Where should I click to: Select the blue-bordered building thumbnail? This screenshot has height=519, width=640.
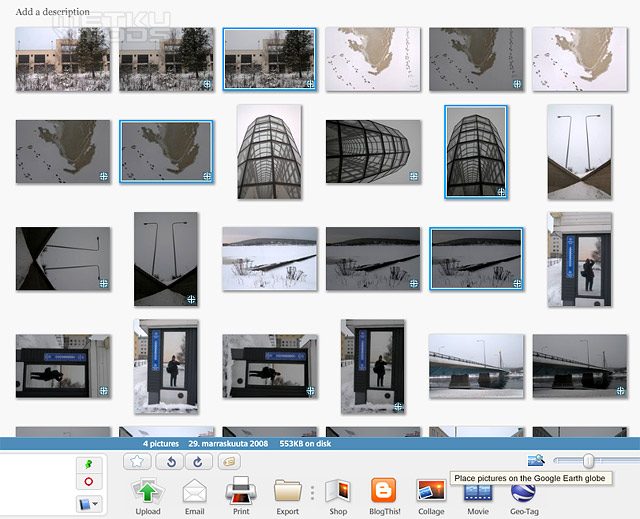[x=269, y=59]
